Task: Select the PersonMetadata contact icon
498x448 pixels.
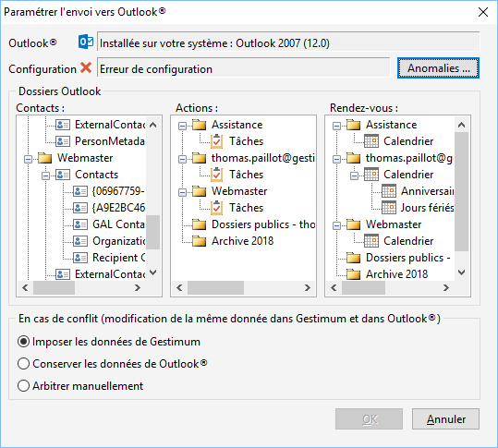Action: coord(63,141)
